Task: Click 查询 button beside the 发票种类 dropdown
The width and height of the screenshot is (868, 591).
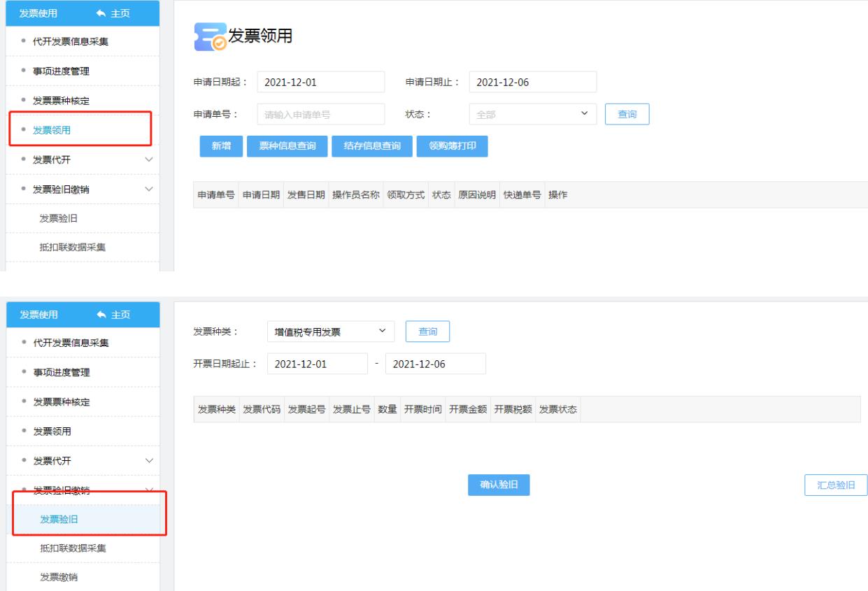Action: (427, 332)
